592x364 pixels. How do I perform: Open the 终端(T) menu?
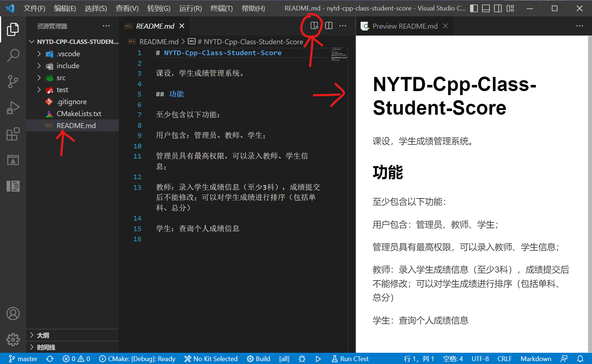pyautogui.click(x=222, y=8)
